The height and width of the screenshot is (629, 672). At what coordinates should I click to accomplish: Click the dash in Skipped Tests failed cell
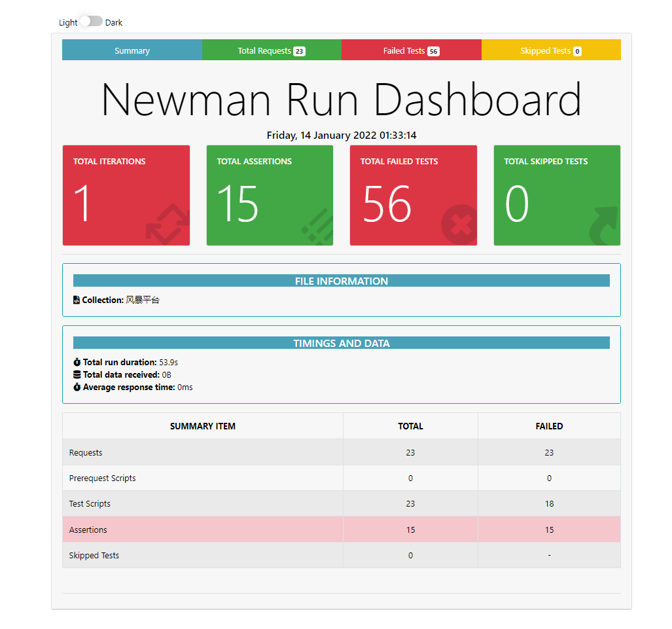coord(550,556)
